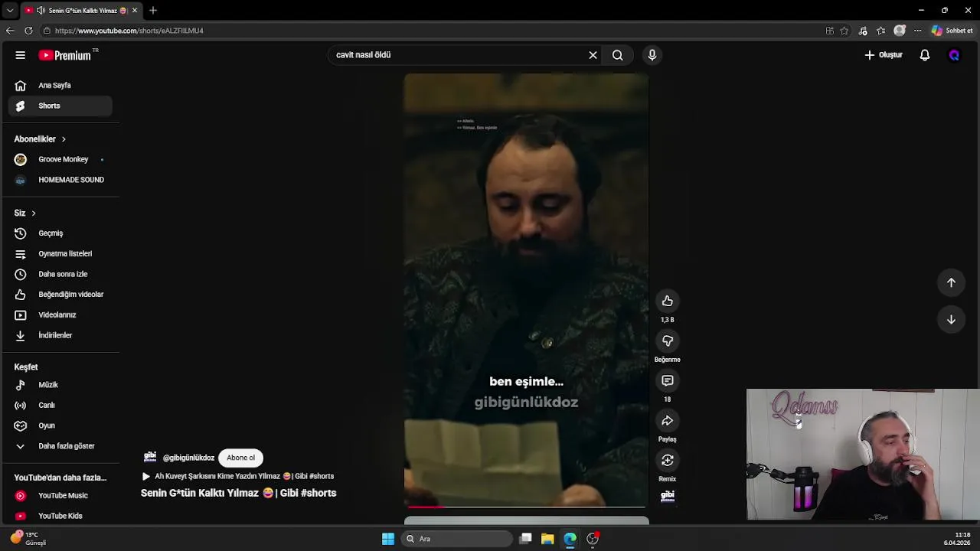
Task: Click the Oluştur create button
Action: 884,55
